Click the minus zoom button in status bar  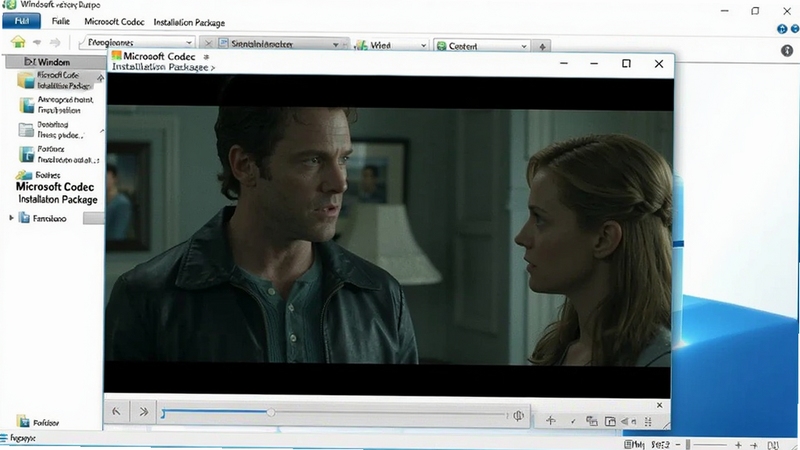678,445
